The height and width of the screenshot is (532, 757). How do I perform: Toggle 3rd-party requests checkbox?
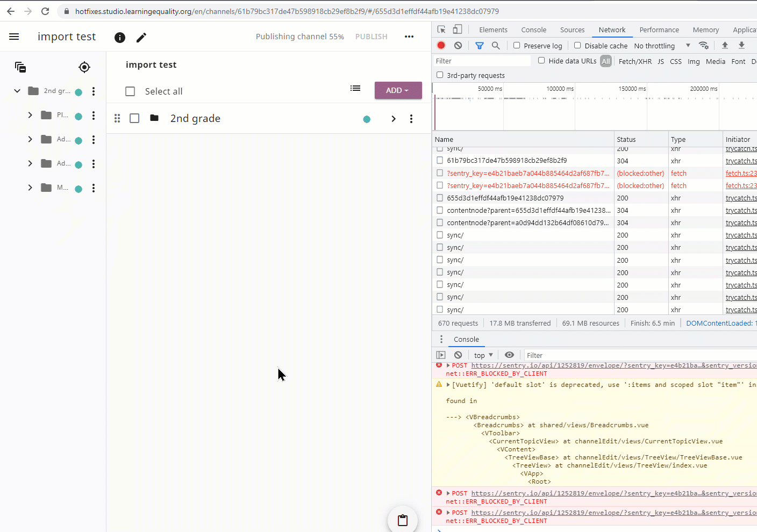click(x=440, y=75)
